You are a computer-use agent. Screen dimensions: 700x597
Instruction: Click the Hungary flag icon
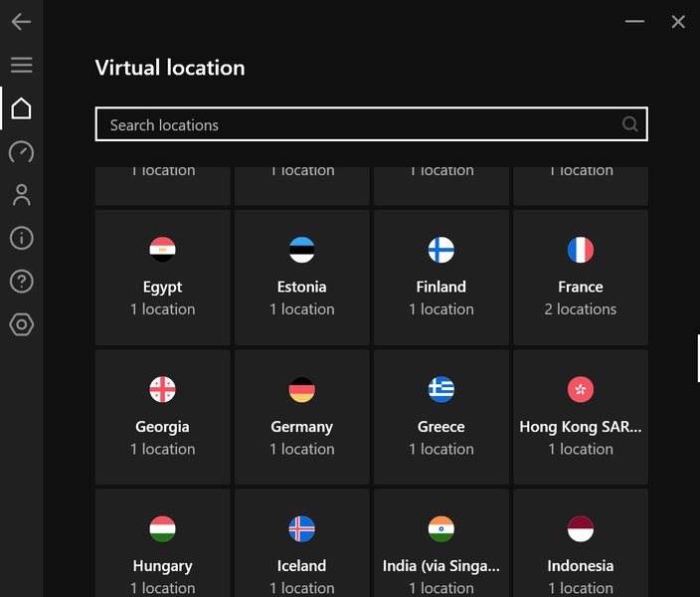(163, 528)
